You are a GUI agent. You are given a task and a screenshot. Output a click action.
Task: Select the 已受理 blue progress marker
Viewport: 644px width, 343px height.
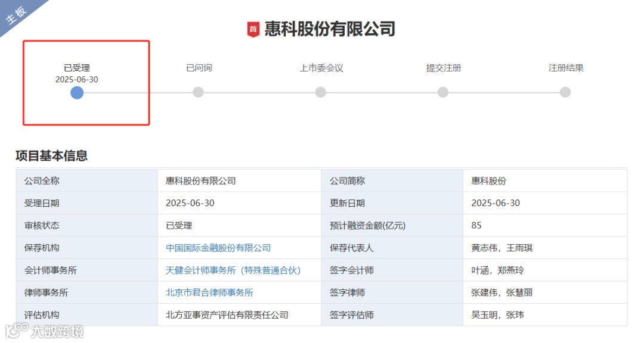pyautogui.click(x=77, y=93)
